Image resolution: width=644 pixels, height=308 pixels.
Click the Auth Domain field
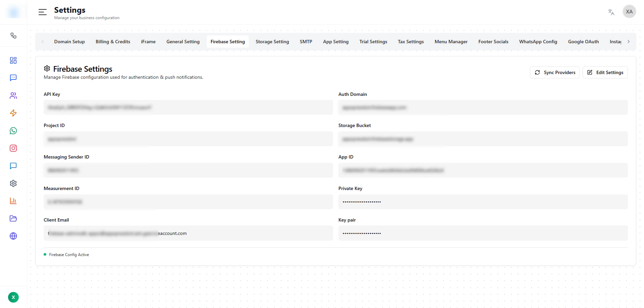[x=483, y=107]
